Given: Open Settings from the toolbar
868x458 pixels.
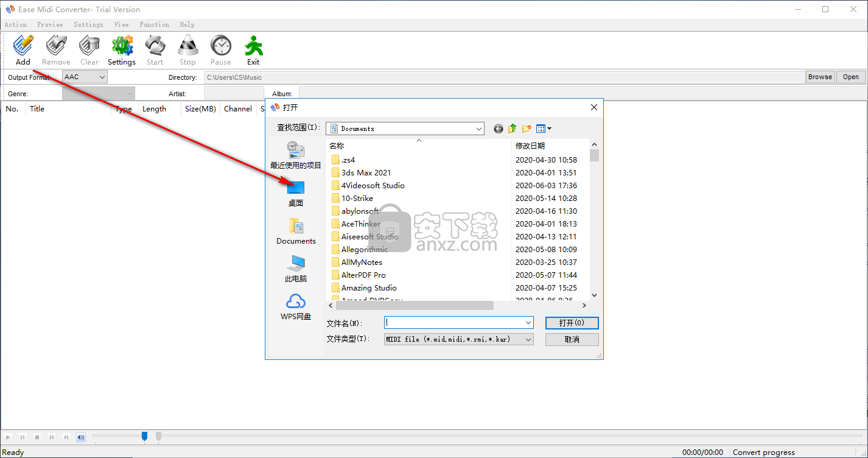Looking at the screenshot, I should click(x=122, y=50).
